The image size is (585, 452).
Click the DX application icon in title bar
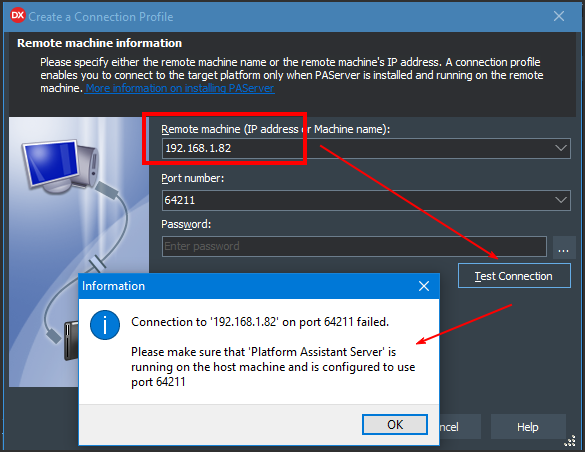click(18, 16)
